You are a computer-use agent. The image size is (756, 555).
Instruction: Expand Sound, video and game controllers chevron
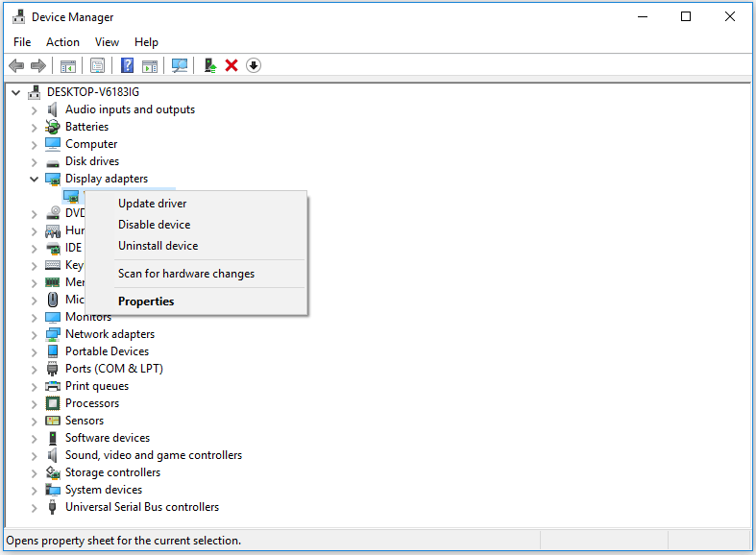coord(34,456)
